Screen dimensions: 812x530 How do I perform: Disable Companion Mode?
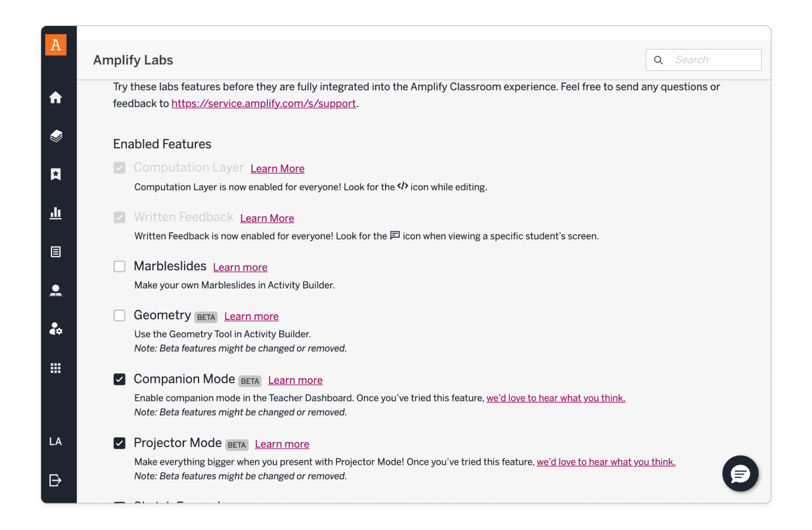(119, 379)
